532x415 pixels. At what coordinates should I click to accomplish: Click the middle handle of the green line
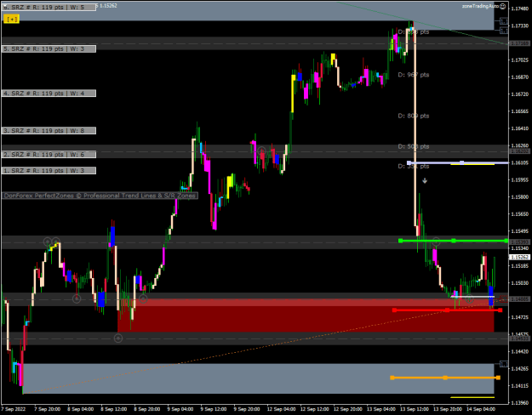(x=454, y=241)
